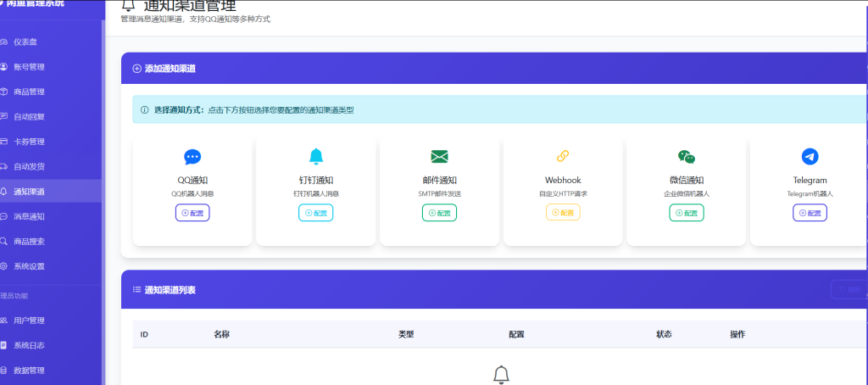Click the 微信通知 WeChat icon

[687, 157]
